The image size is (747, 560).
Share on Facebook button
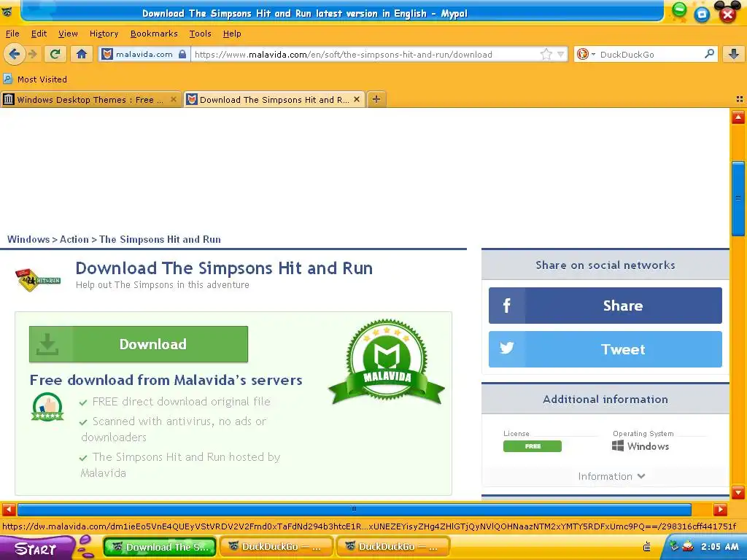[605, 306]
